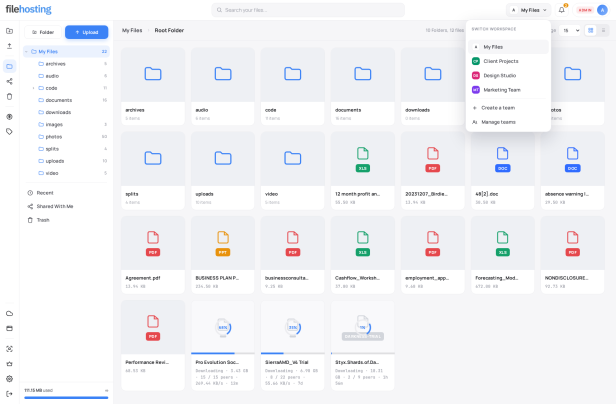The height and width of the screenshot is (404, 616).
Task: Click the arrow beside storage used
Action: (x=106, y=391)
